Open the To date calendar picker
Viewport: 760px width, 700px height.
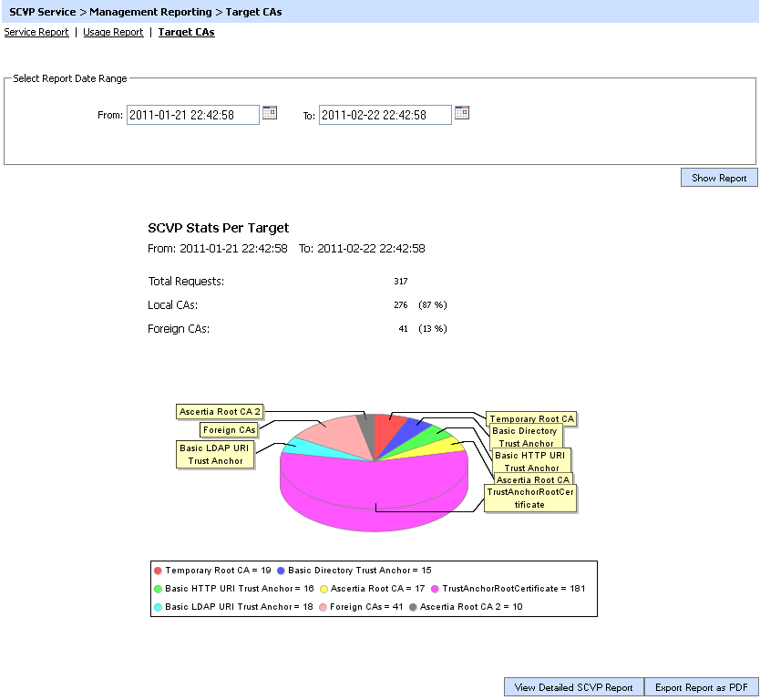pyautogui.click(x=462, y=113)
